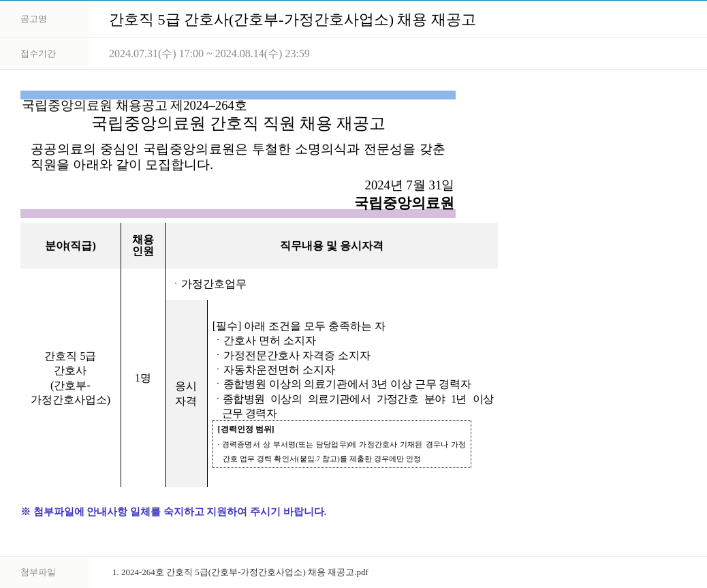Click the date 2024년 7월 31일

point(409,185)
